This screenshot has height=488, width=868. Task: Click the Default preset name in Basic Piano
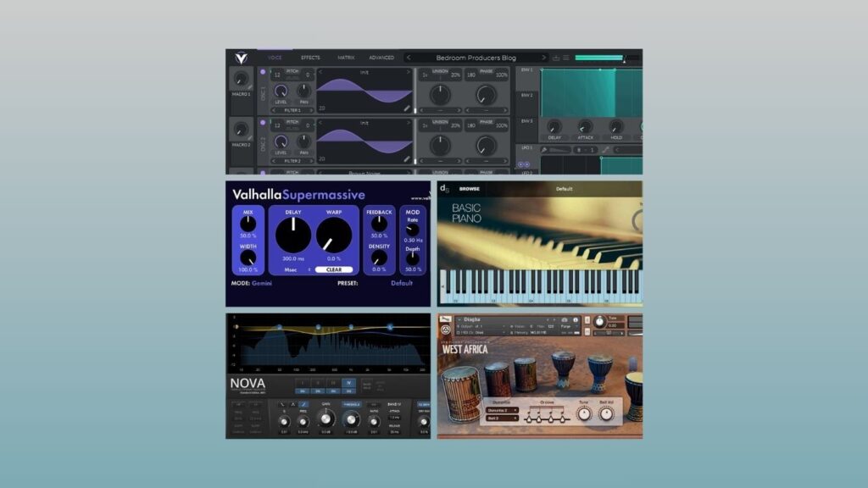tap(564, 189)
